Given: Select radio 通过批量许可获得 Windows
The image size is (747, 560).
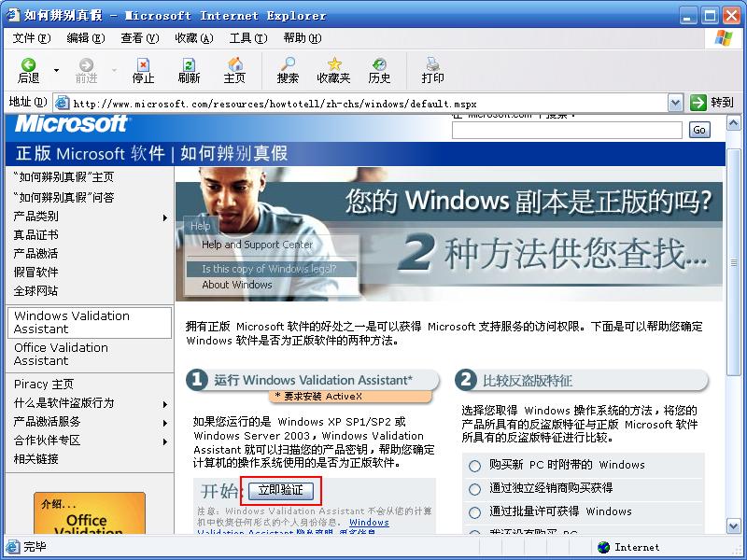Looking at the screenshot, I should [474, 512].
